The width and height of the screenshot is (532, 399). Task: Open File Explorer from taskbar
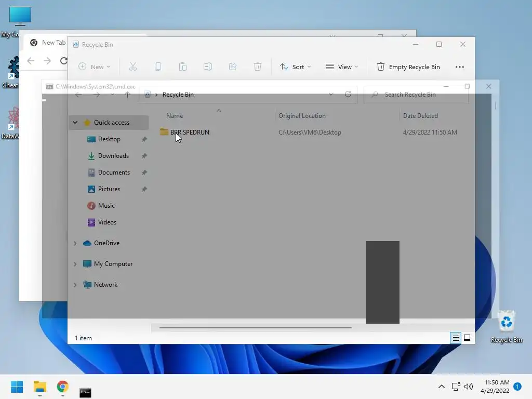(39, 387)
